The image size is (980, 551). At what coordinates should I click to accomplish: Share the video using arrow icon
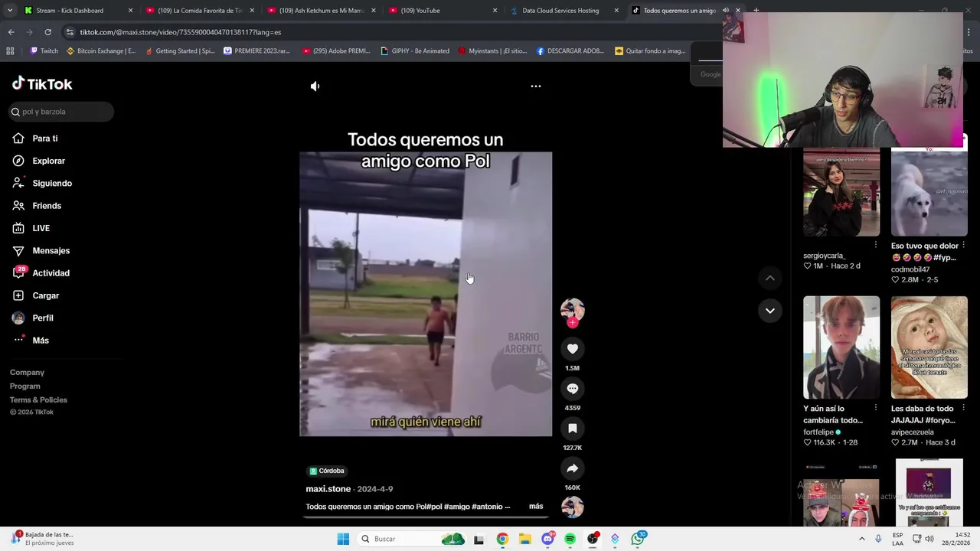click(x=572, y=468)
